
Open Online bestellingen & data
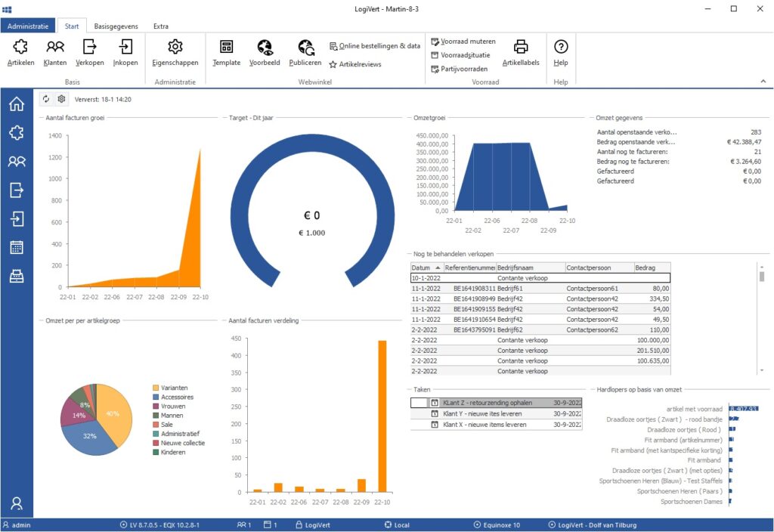point(375,46)
